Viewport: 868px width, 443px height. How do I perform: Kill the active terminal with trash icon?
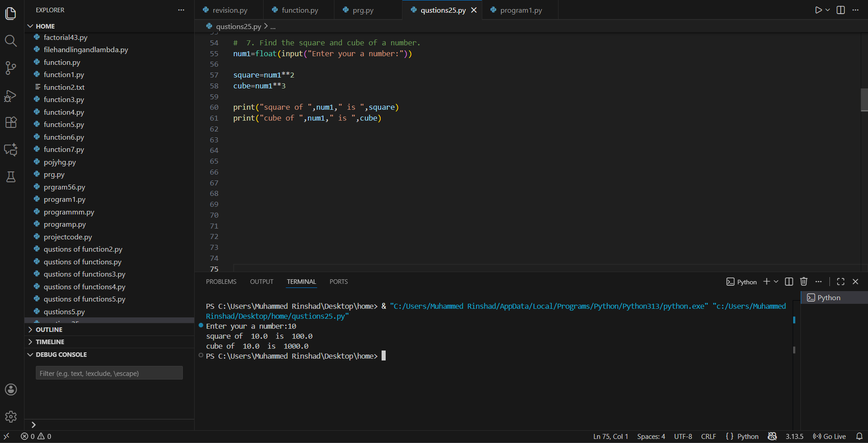[x=803, y=281]
